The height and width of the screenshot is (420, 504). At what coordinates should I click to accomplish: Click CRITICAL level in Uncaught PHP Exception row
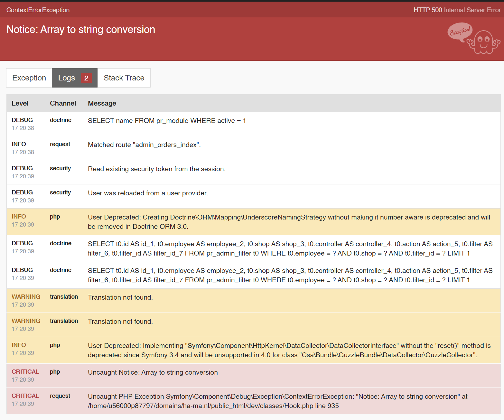[25, 396]
